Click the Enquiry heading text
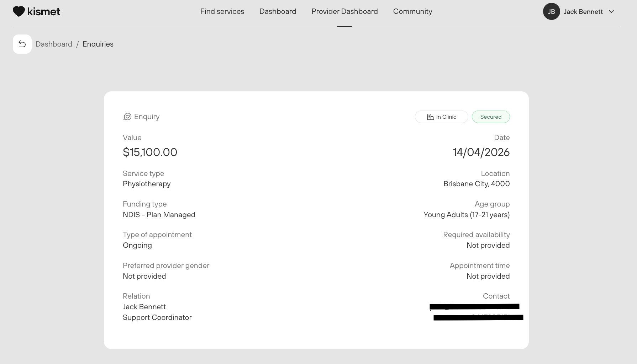 pos(147,117)
